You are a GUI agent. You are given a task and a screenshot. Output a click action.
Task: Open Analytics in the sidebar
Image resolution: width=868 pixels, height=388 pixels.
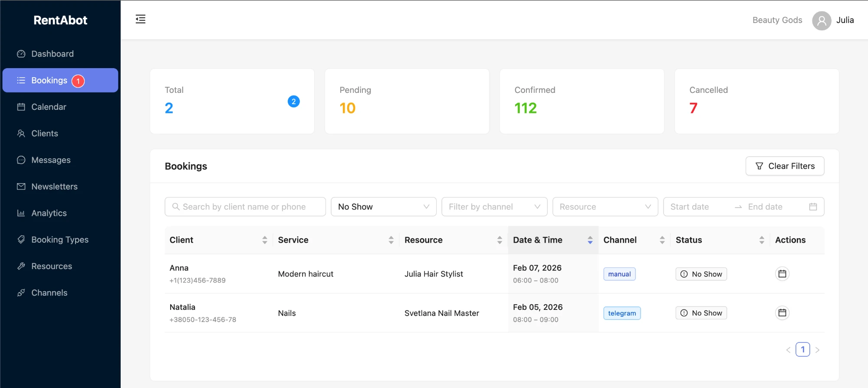pyautogui.click(x=60, y=213)
